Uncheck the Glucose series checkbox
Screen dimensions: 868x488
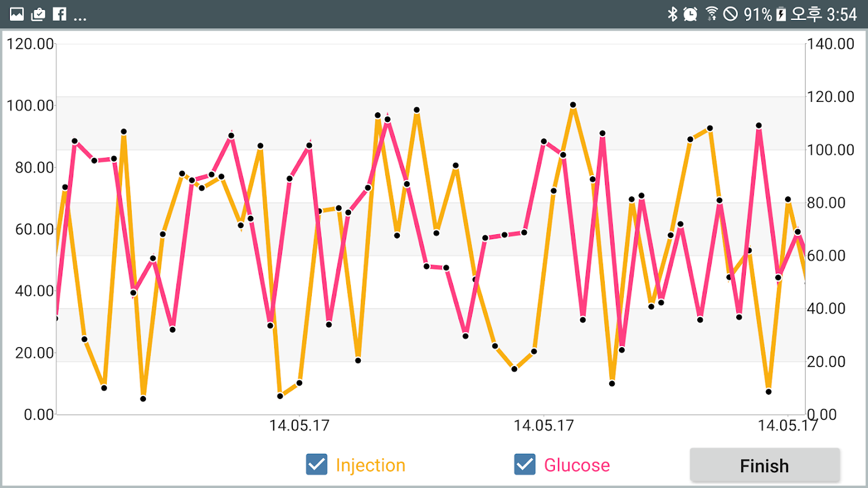[x=525, y=465]
